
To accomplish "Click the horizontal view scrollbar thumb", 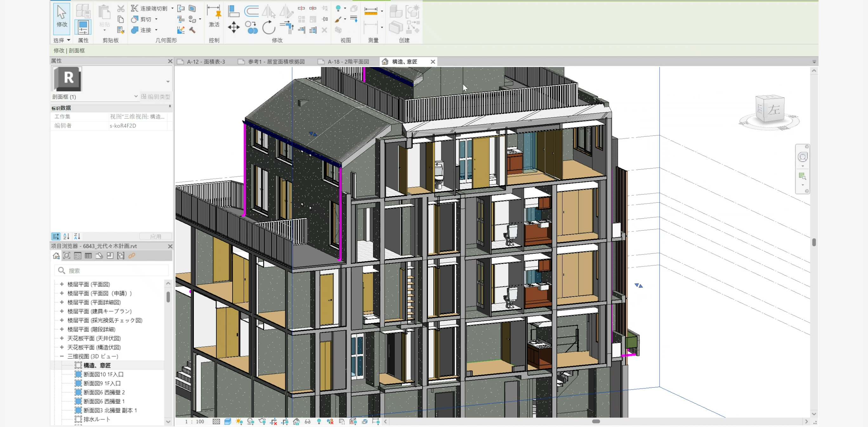I will pos(596,421).
